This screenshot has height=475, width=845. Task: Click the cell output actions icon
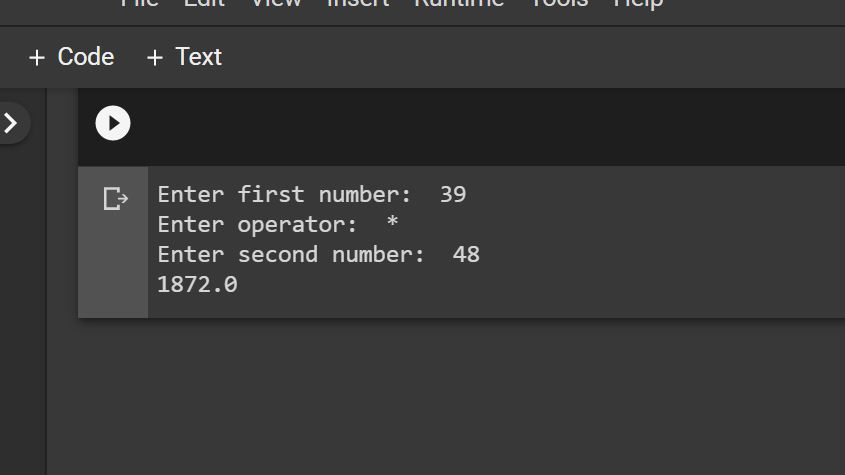click(x=116, y=199)
